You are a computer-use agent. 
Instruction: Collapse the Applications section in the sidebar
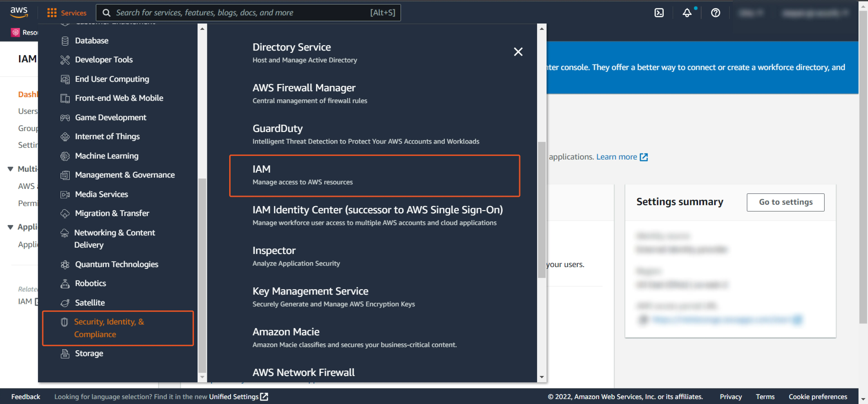[x=10, y=227]
